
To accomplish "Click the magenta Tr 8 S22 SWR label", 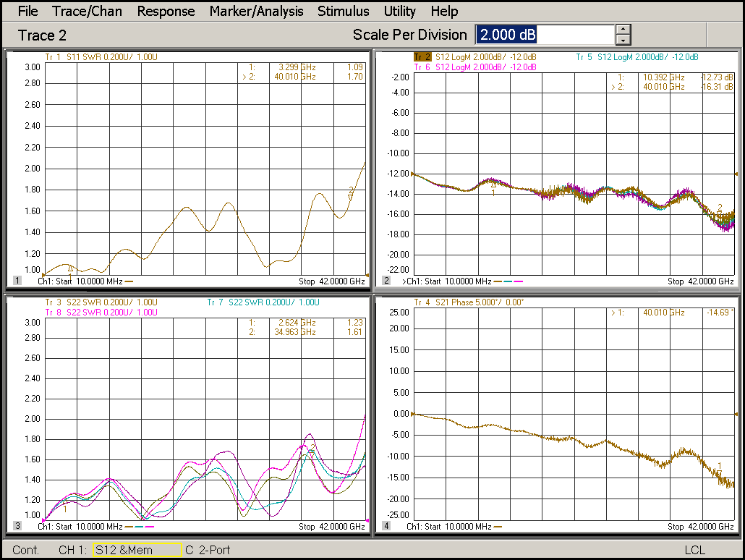I will pos(101,312).
